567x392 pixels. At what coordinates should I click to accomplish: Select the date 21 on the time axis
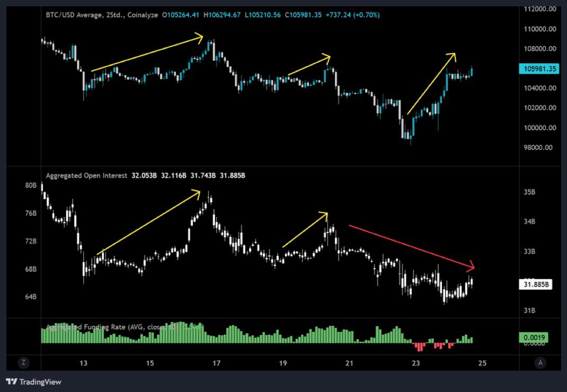coord(349,363)
